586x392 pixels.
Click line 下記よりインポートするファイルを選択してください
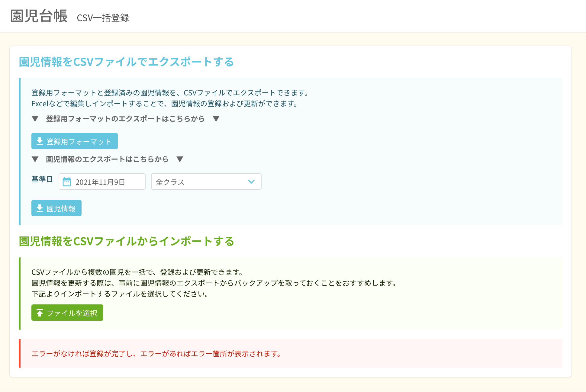click(x=120, y=294)
